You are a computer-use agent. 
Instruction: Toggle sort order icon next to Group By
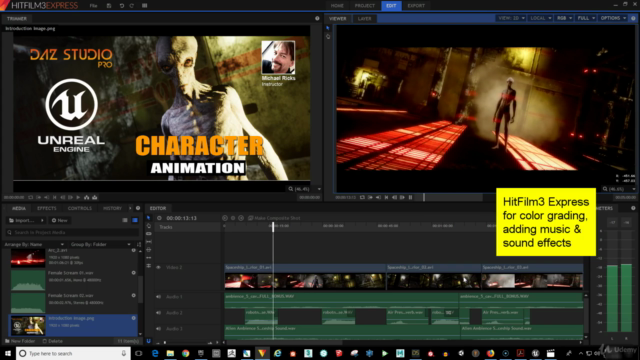[x=139, y=244]
